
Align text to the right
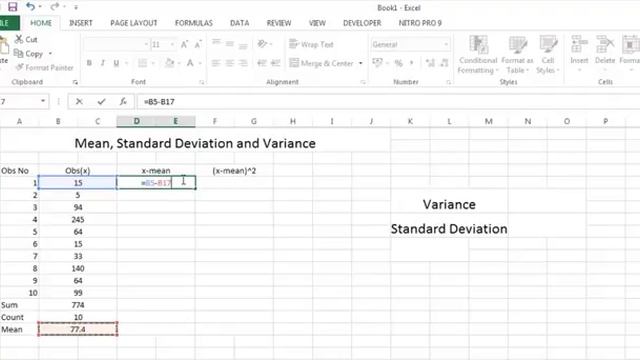point(243,63)
